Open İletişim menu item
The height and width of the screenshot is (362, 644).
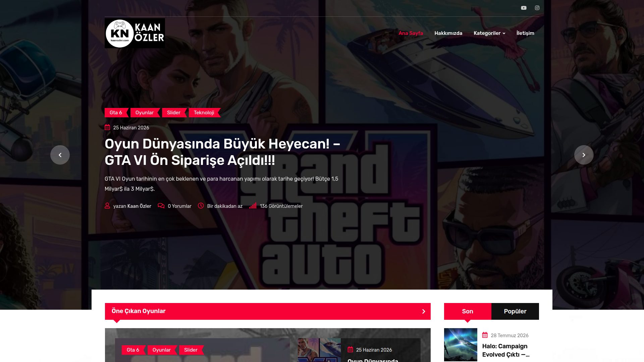(525, 33)
